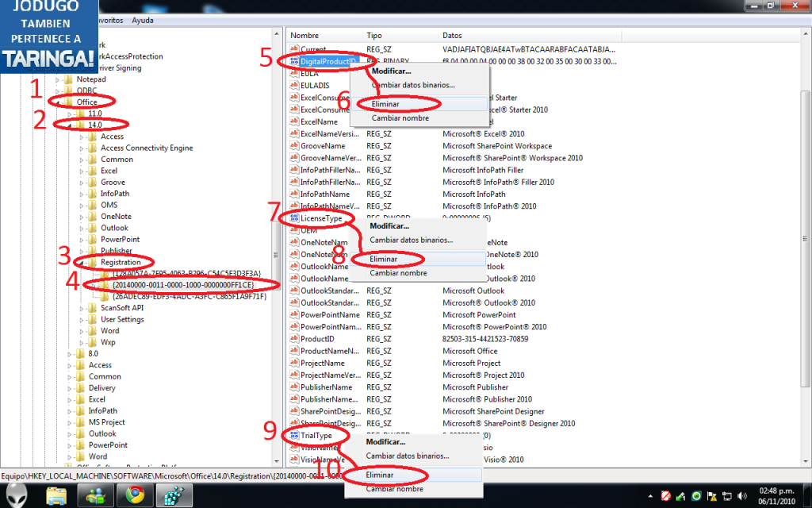Select the 14.0 key in the tree
This screenshot has height=508, width=812.
click(x=95, y=125)
